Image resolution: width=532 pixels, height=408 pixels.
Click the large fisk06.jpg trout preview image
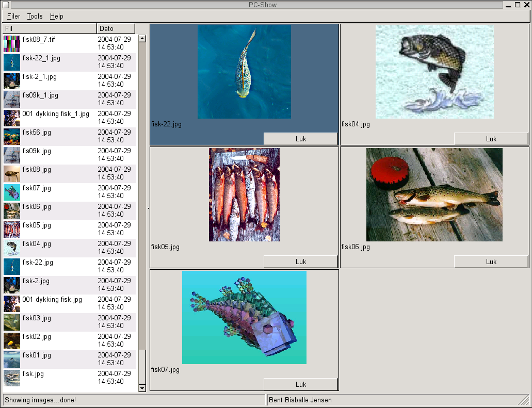[x=434, y=194]
